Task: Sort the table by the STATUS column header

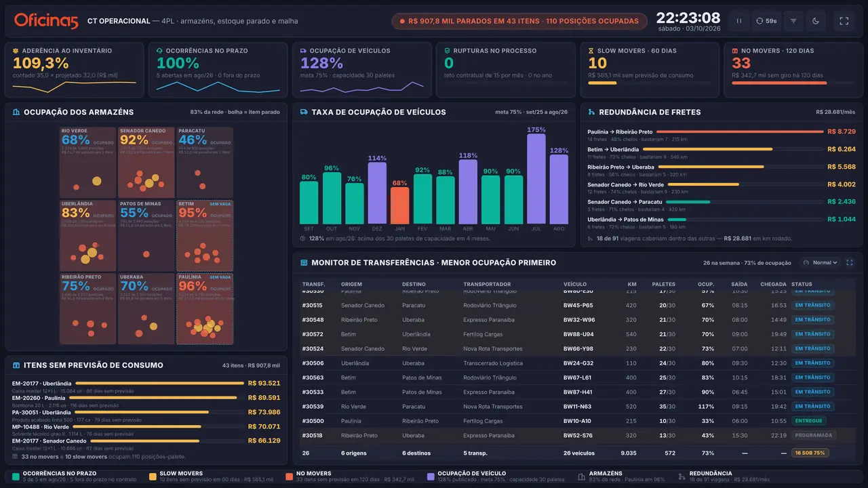Action: 802,284
